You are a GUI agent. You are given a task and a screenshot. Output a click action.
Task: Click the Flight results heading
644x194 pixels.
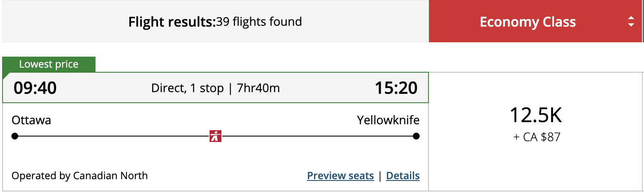point(172,22)
